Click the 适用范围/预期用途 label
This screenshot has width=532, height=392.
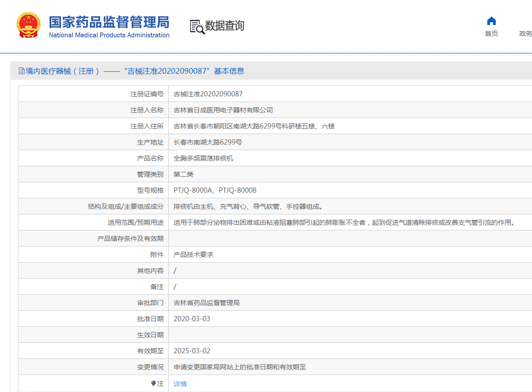136,222
